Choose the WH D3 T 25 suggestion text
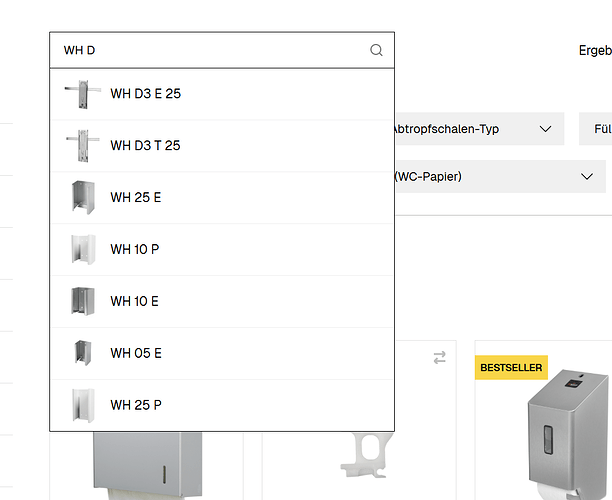Image resolution: width=612 pixels, height=500 pixels. point(146,146)
